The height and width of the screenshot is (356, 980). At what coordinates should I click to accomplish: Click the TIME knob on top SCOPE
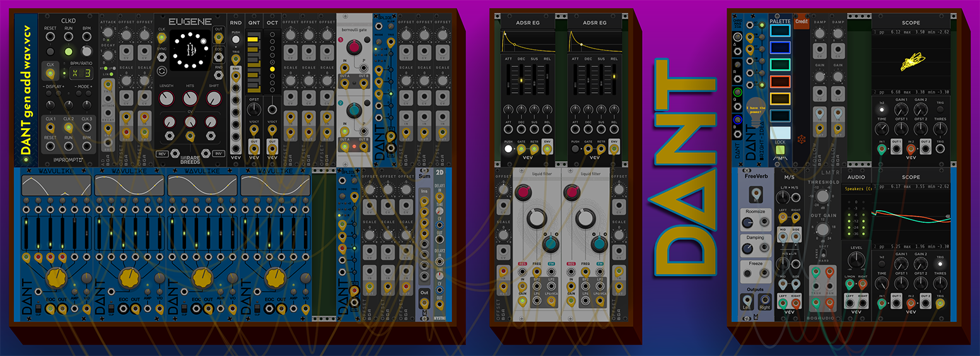[x=883, y=129]
